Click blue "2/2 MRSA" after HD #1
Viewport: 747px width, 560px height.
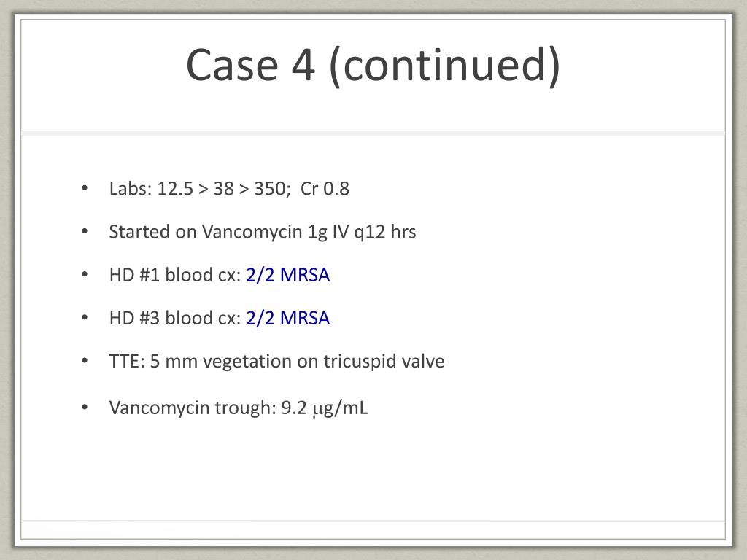(x=287, y=275)
